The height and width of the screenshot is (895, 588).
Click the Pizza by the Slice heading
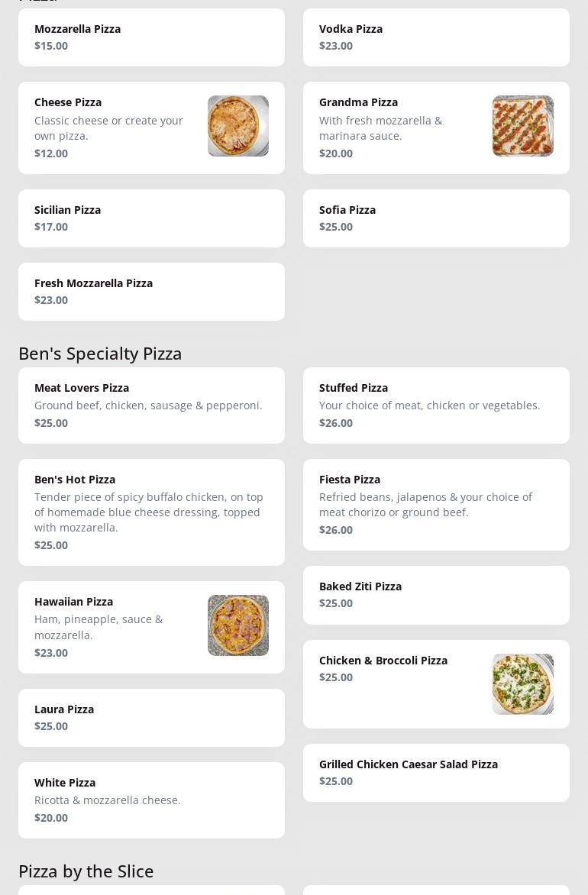[86, 871]
